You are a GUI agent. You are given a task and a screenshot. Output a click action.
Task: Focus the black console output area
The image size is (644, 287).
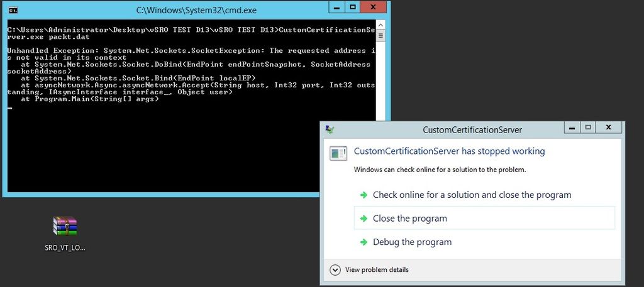pos(157,151)
